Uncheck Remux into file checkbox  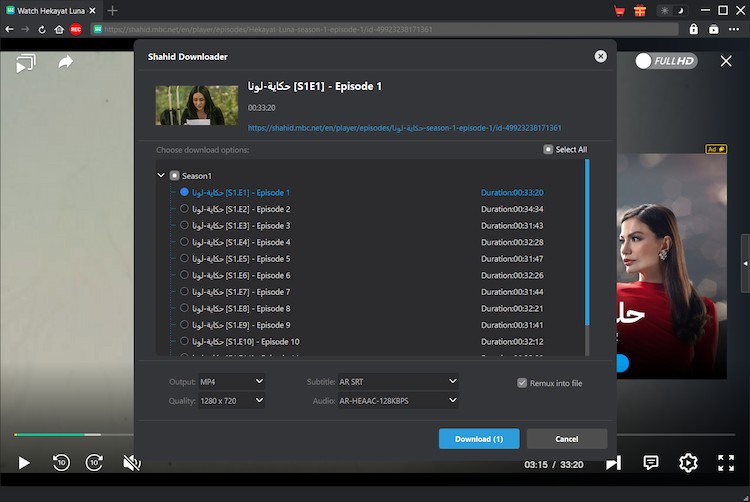522,383
